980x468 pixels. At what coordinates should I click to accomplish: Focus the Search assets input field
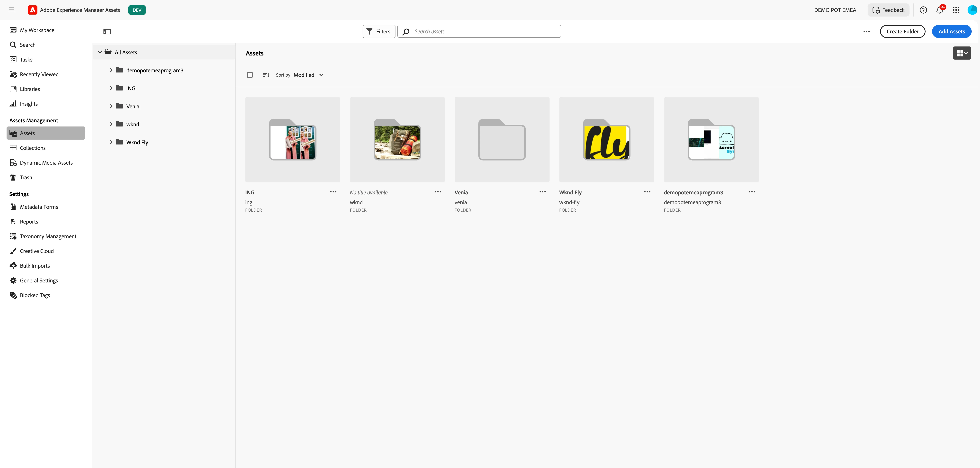(479, 32)
